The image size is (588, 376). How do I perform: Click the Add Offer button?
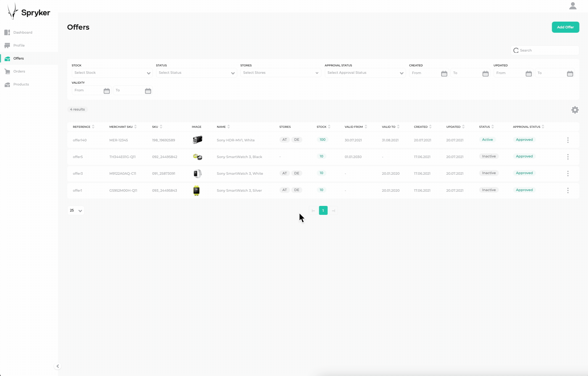[565, 27]
